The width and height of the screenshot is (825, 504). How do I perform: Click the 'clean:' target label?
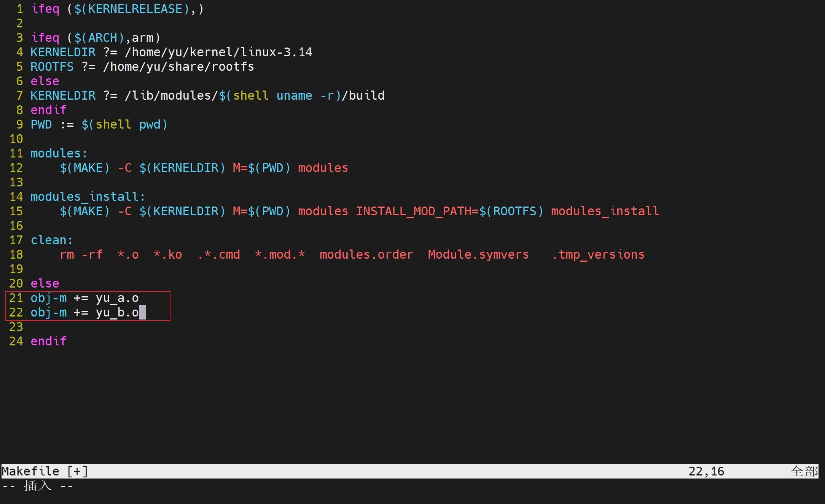pyautogui.click(x=51, y=240)
